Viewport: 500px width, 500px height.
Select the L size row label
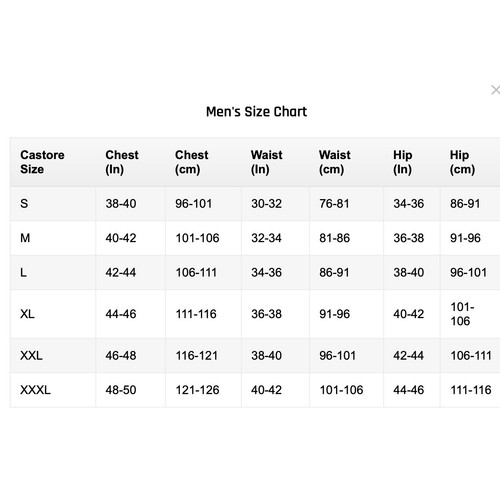pyautogui.click(x=23, y=273)
